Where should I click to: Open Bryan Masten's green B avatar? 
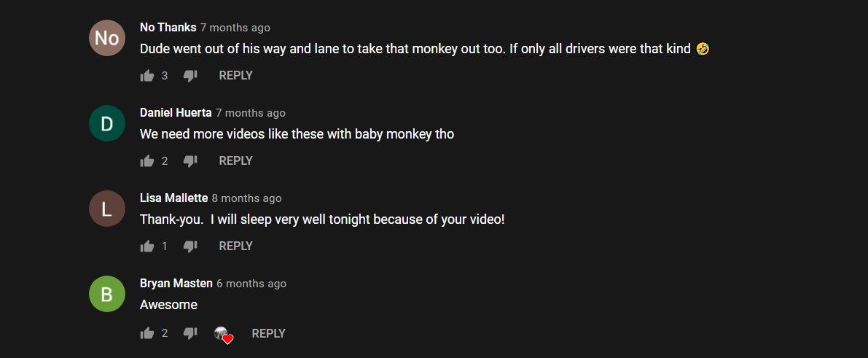coord(107,294)
